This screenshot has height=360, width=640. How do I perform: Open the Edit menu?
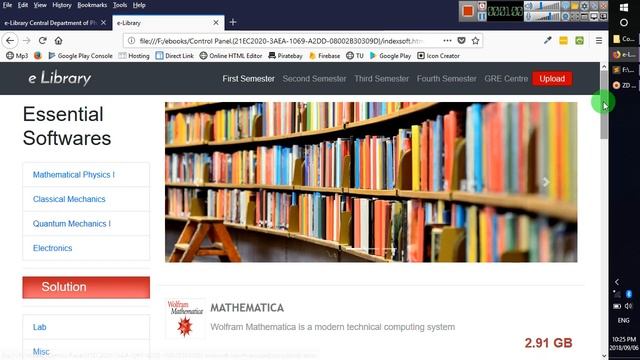pos(23,5)
